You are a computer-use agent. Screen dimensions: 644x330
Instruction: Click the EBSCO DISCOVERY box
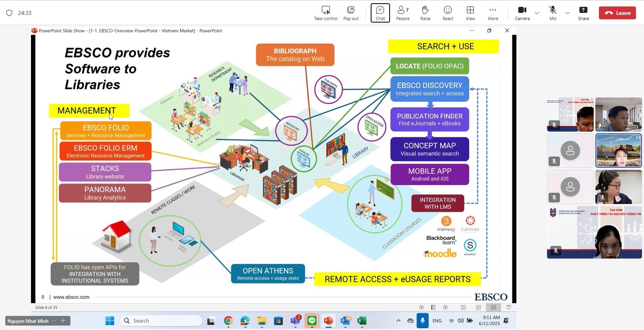click(x=429, y=89)
